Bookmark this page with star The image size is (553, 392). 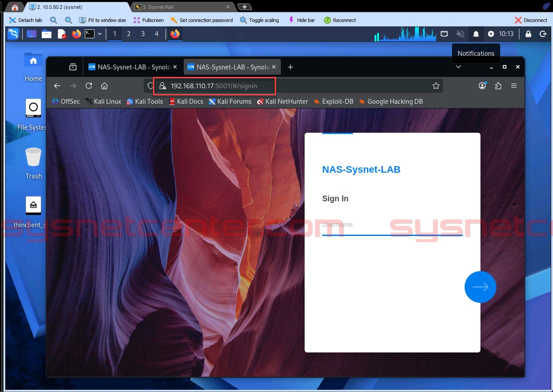[436, 86]
